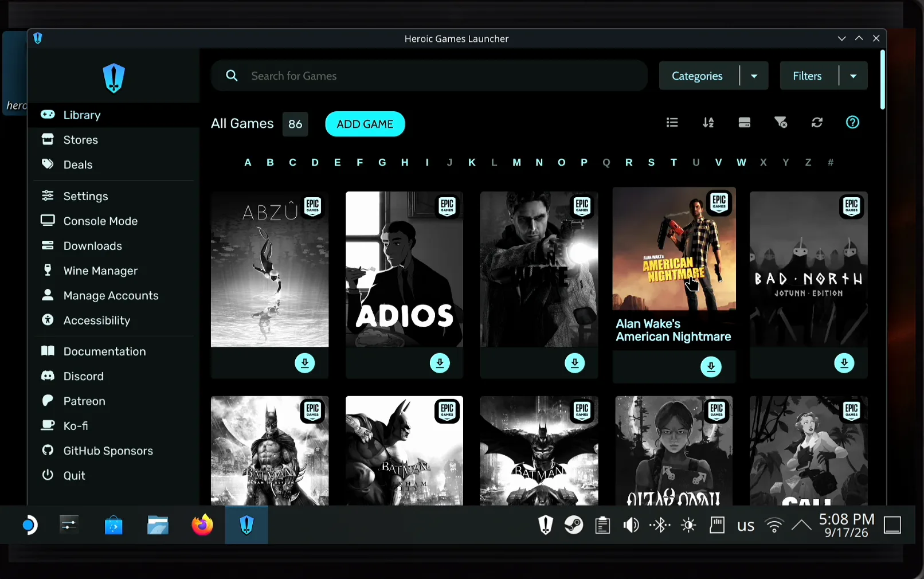Install Adios via download icon

coord(440,363)
